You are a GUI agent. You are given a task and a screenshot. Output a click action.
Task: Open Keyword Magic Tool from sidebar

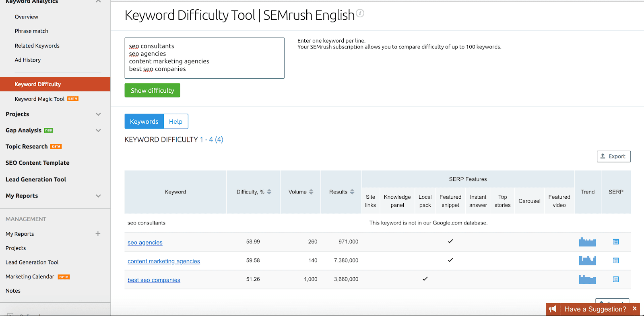point(39,99)
